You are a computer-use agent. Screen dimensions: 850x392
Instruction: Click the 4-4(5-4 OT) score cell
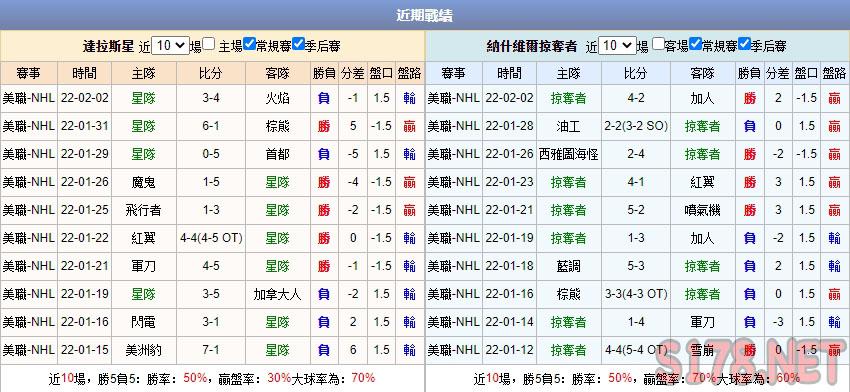(636, 350)
